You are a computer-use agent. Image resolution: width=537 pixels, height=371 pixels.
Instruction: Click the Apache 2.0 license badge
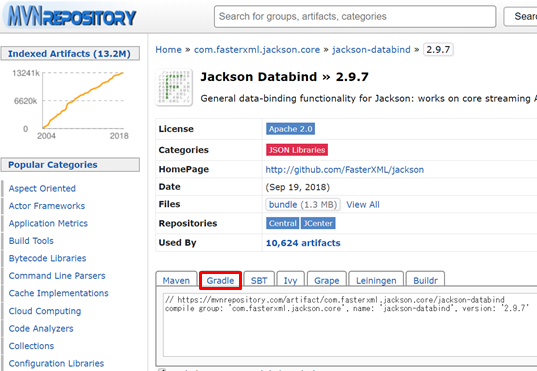click(290, 129)
